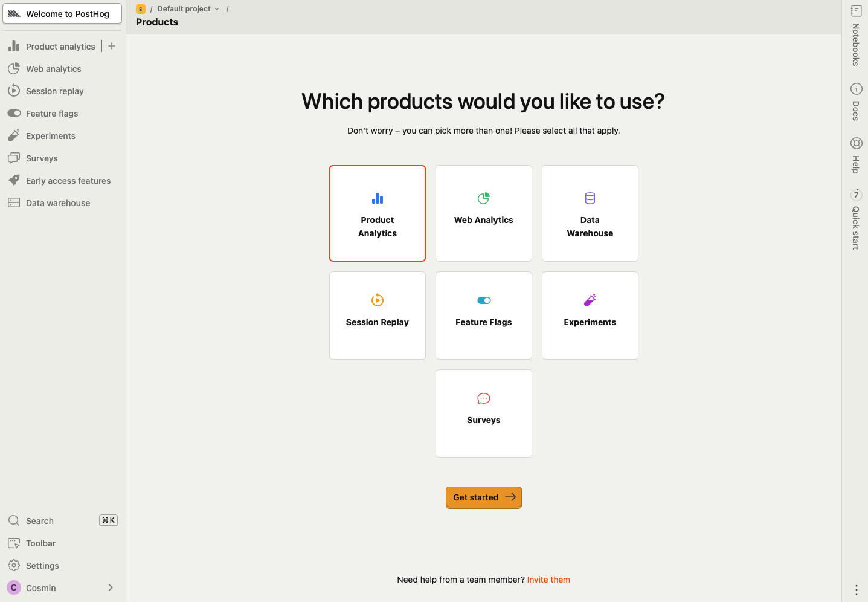Click the Welcome to PostHog button
Viewport: 868px width, 602px height.
pos(62,14)
